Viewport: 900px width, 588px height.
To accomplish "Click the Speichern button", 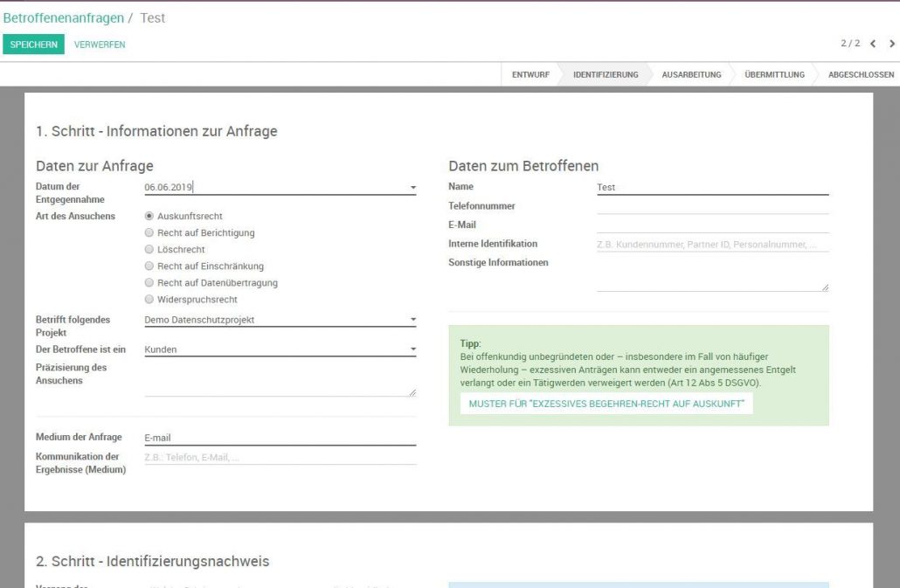I will click(33, 45).
